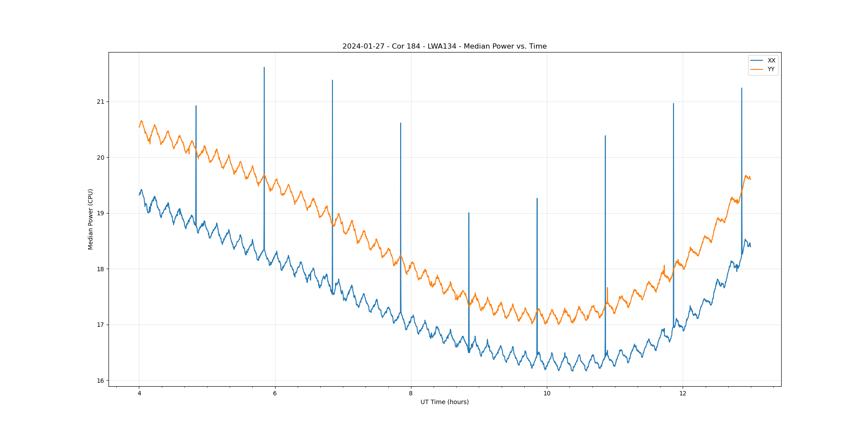Click the orange YY legend line swatch
868x434 pixels.
point(757,69)
